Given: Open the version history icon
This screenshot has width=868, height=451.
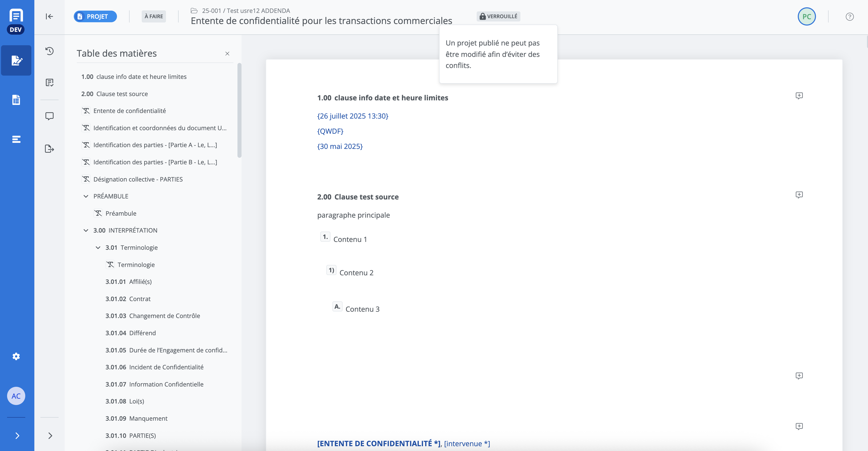Looking at the screenshot, I should tap(50, 51).
